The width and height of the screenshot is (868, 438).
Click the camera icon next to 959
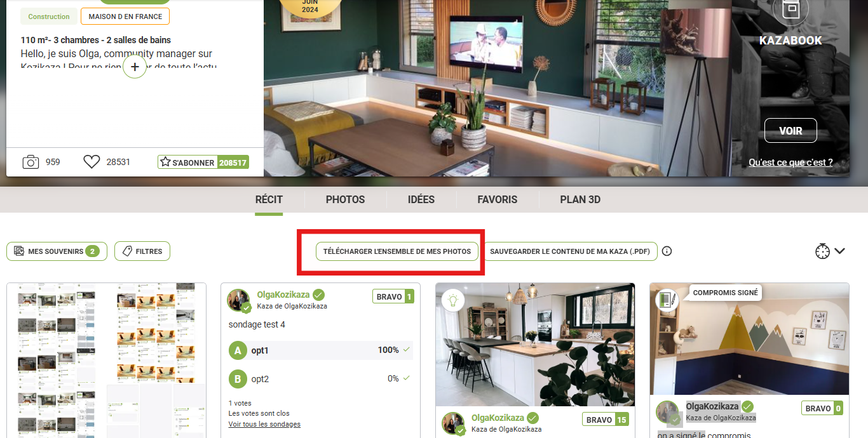pos(31,162)
